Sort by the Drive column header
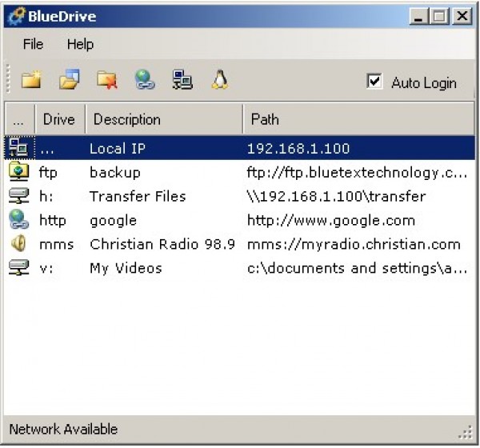The height and width of the screenshot is (448, 480). click(60, 119)
